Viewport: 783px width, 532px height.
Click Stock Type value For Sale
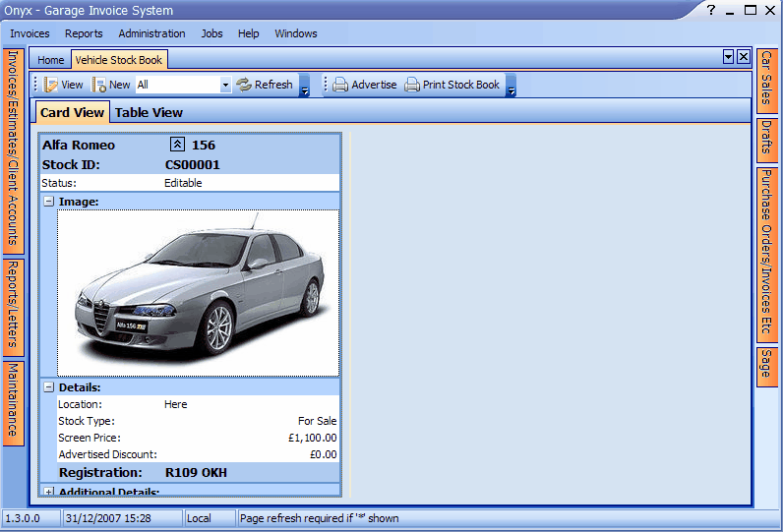[317, 421]
